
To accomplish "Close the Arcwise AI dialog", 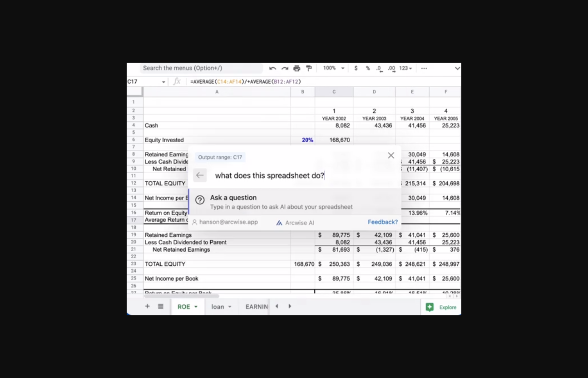I will 391,155.
